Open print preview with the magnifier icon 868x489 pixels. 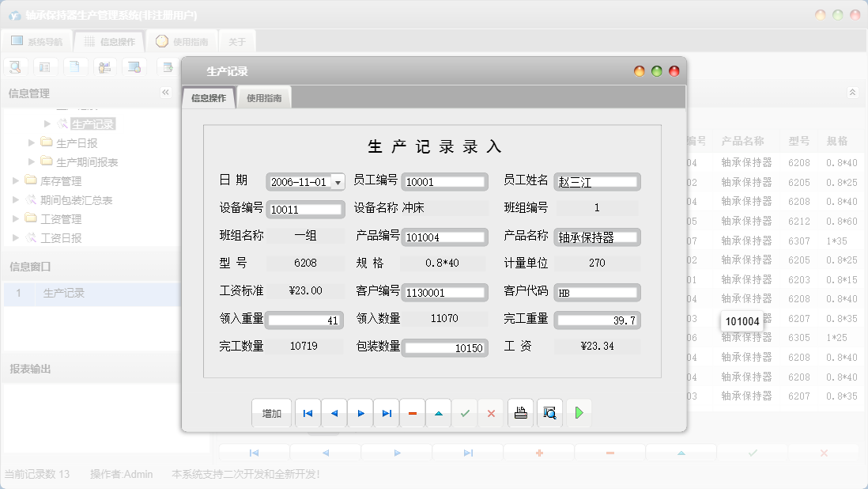tap(549, 413)
